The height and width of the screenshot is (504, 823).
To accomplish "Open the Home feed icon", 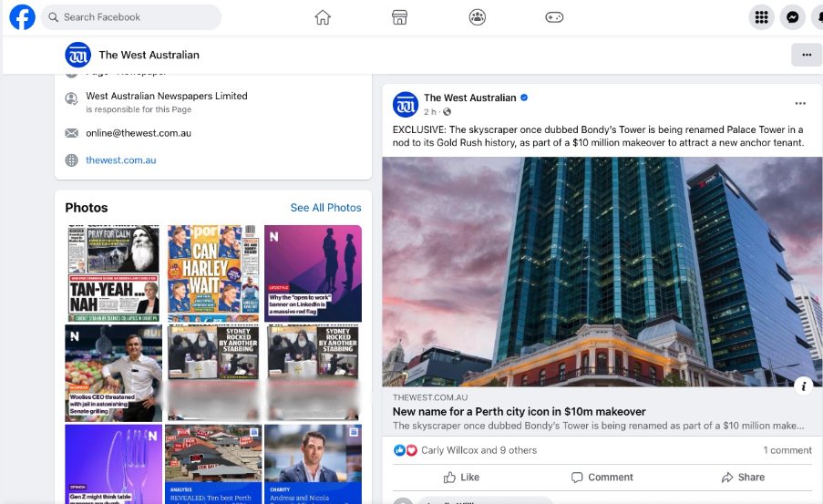I will (x=323, y=17).
